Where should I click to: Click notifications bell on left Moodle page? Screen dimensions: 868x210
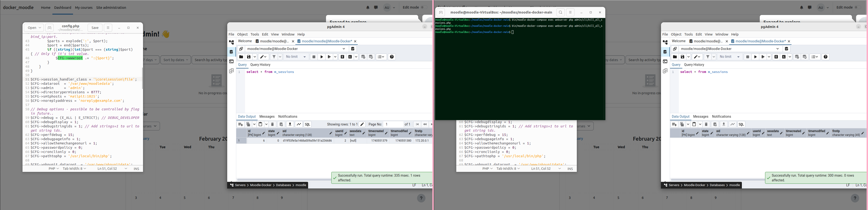pos(368,7)
